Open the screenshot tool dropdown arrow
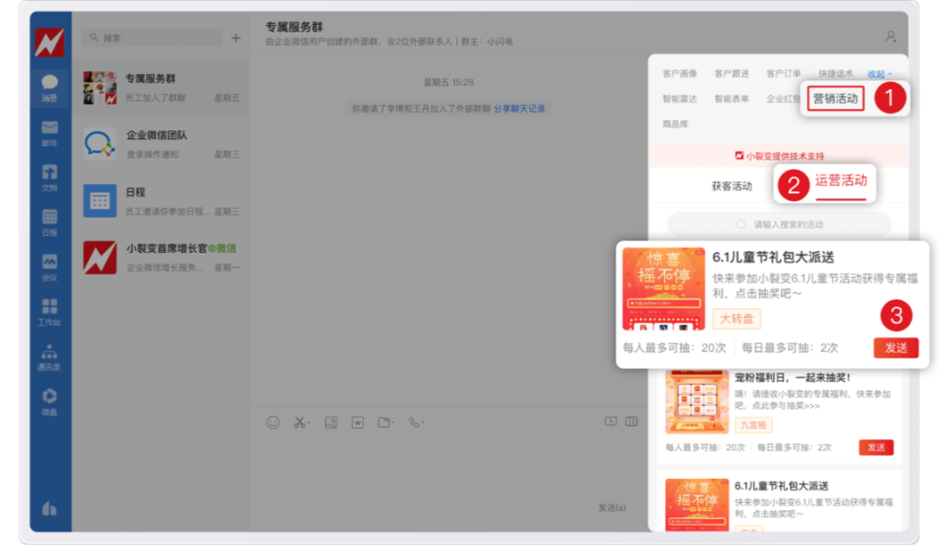 pyautogui.click(x=307, y=423)
